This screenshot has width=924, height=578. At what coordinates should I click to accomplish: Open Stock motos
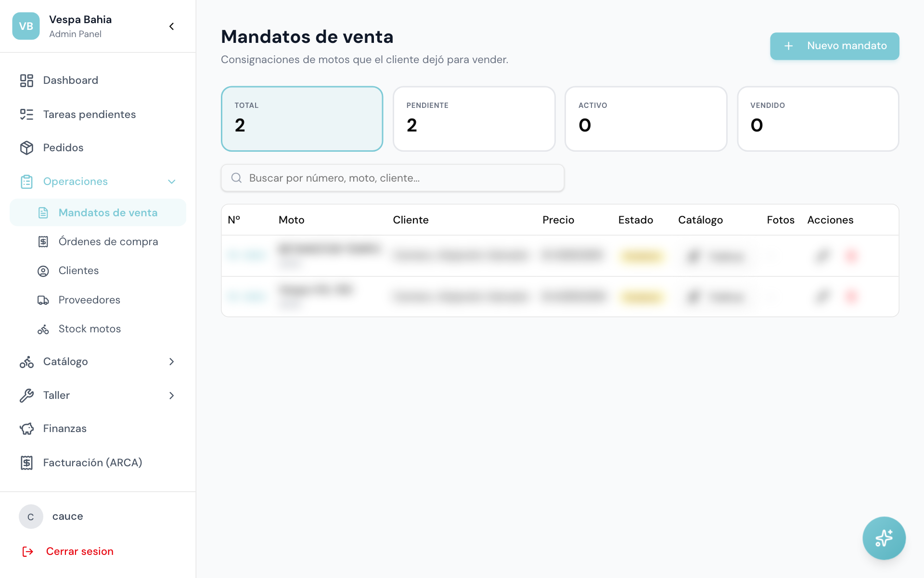pos(98,329)
